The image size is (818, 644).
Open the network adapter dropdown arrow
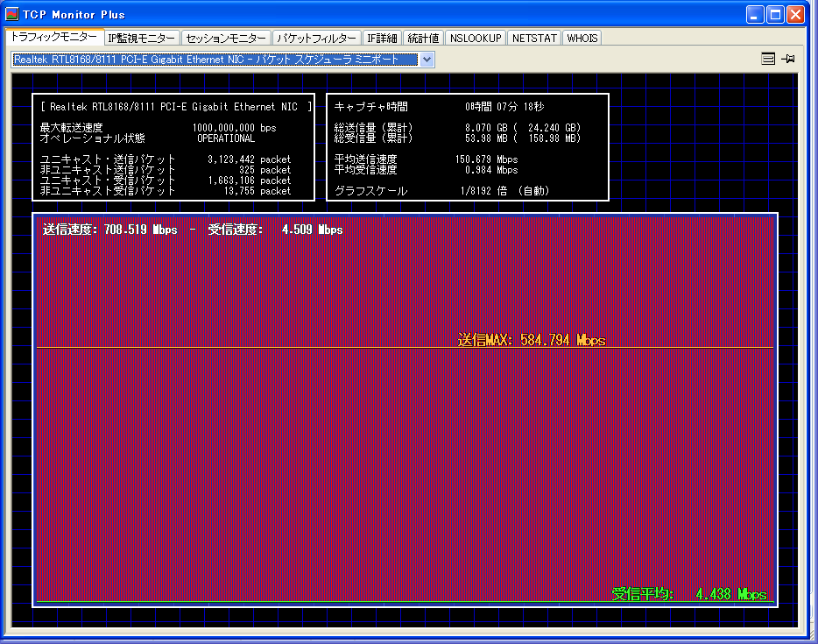427,60
